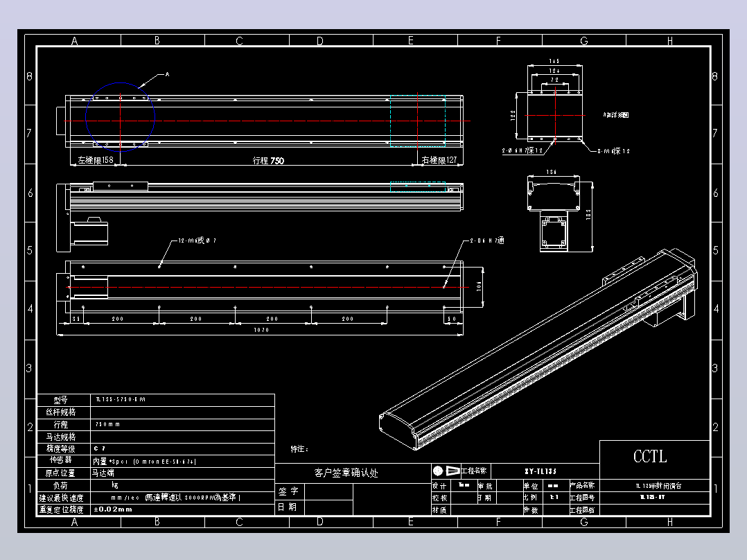Select the '1:1' scale value

(x=554, y=497)
